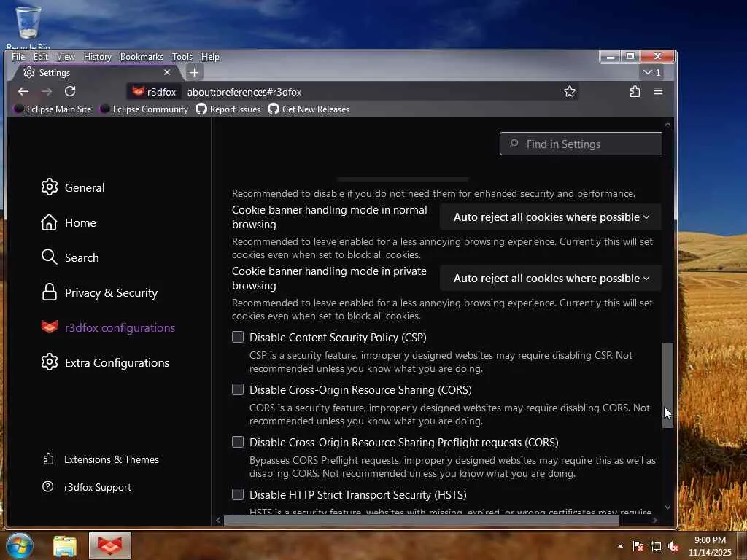Open Eclipse Community bookmark
The width and height of the screenshot is (747, 560).
(144, 109)
